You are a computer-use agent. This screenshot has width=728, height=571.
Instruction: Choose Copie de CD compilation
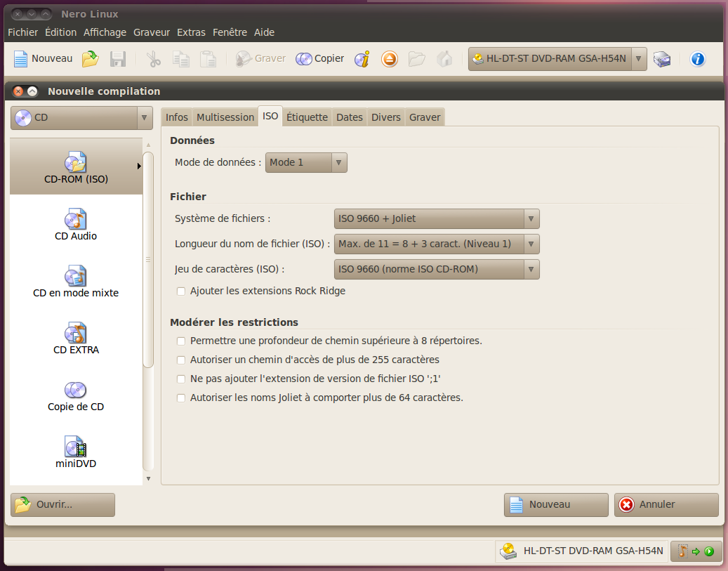coord(76,395)
